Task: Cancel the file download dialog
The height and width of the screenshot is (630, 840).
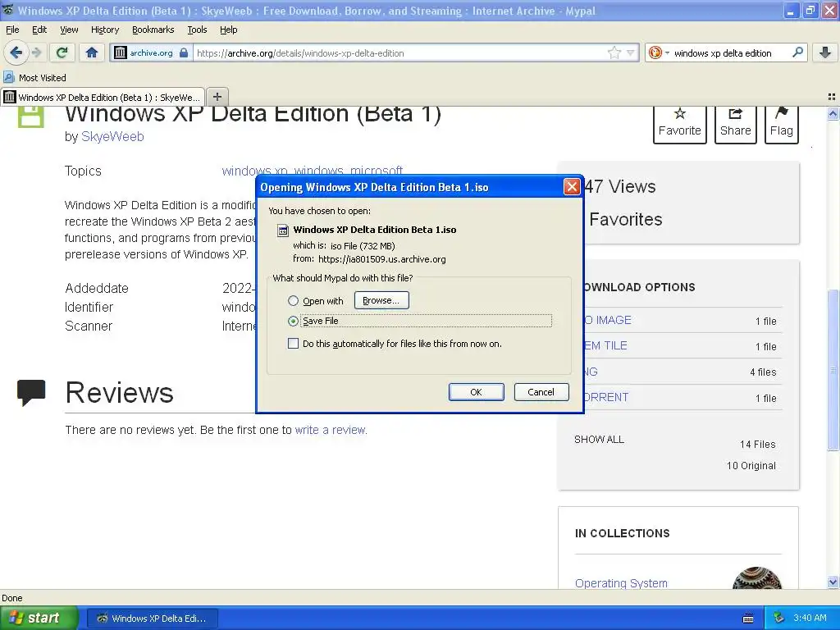Action: click(x=541, y=391)
